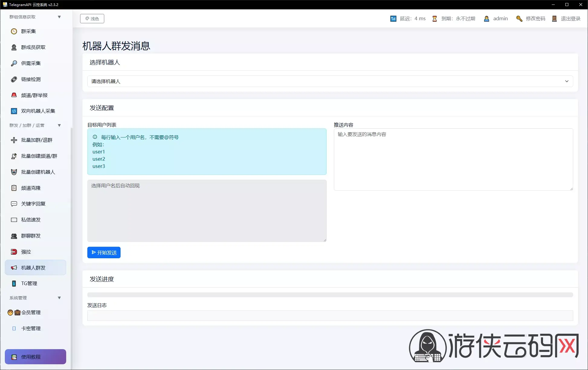Screen dimensions: 588x370
Task: Click the 发送进度 progress bar
Action: pyautogui.click(x=330, y=295)
